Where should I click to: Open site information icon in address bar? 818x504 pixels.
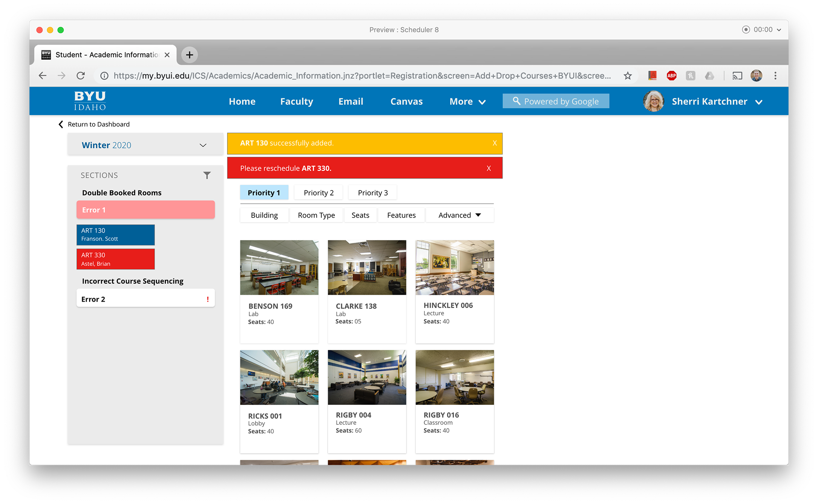104,76
